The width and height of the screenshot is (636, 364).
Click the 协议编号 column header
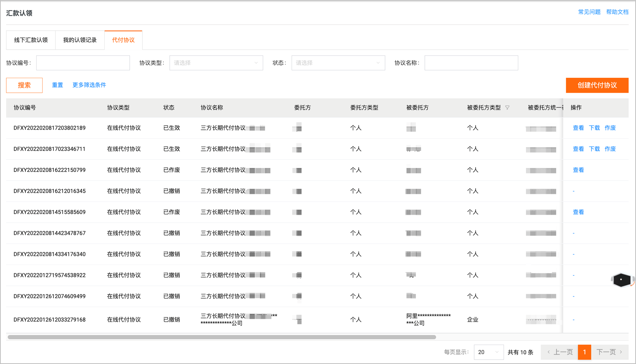click(25, 108)
